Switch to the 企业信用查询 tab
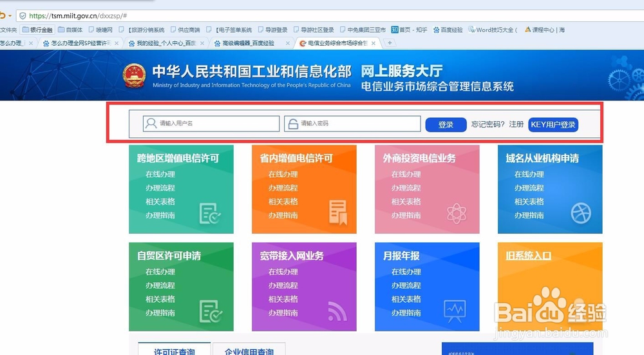 249,350
